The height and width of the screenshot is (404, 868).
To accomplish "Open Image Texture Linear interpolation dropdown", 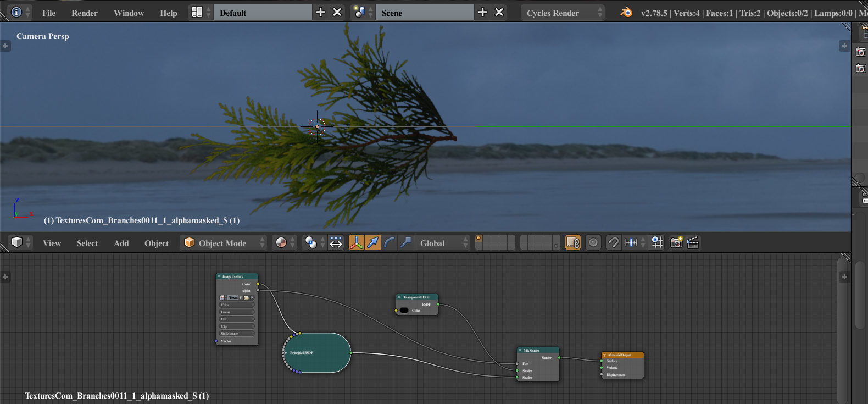I will click(237, 312).
